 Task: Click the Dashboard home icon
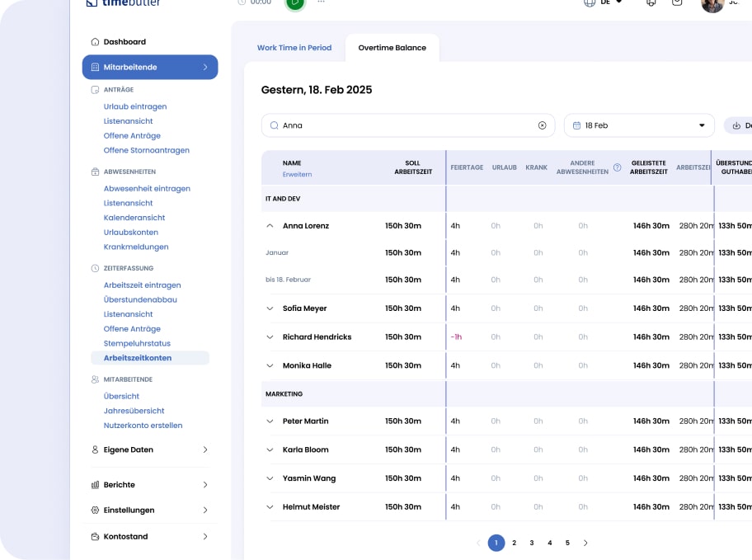coord(95,42)
